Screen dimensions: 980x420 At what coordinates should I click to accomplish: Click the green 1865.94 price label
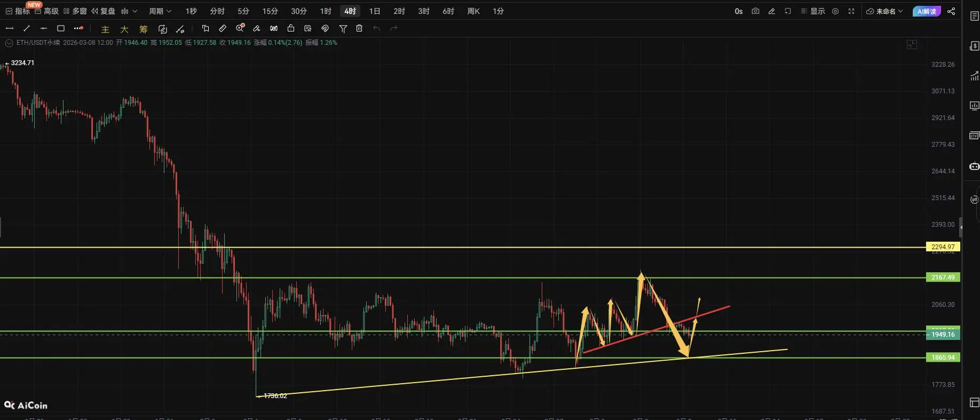pos(943,357)
